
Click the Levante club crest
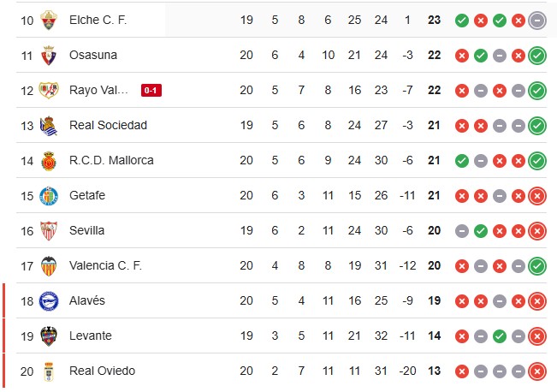(x=49, y=336)
